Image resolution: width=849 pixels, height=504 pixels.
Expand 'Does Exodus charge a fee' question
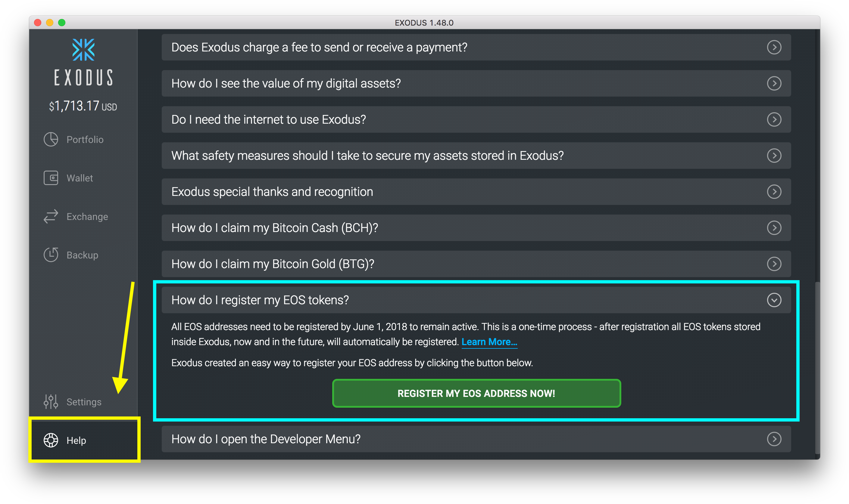tap(774, 47)
